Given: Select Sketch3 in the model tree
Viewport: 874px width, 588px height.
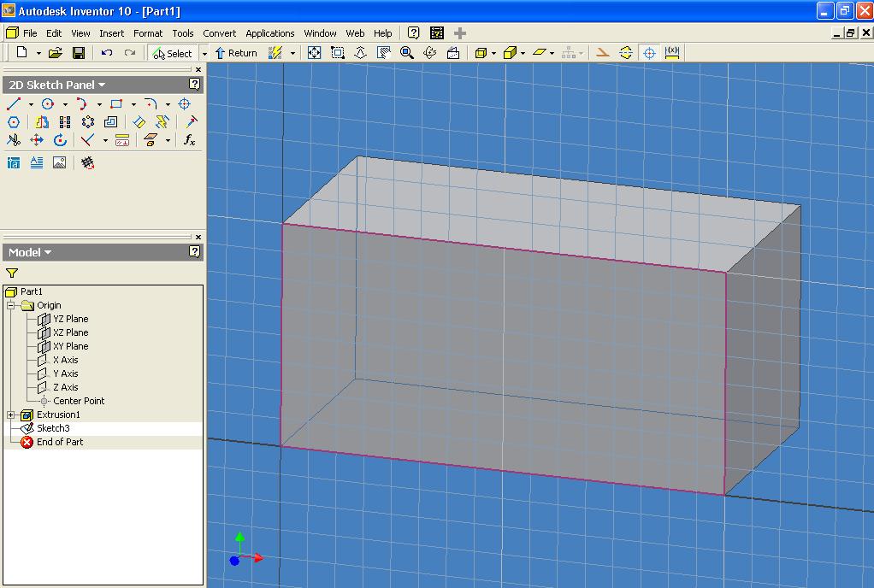Looking at the screenshot, I should 53,428.
